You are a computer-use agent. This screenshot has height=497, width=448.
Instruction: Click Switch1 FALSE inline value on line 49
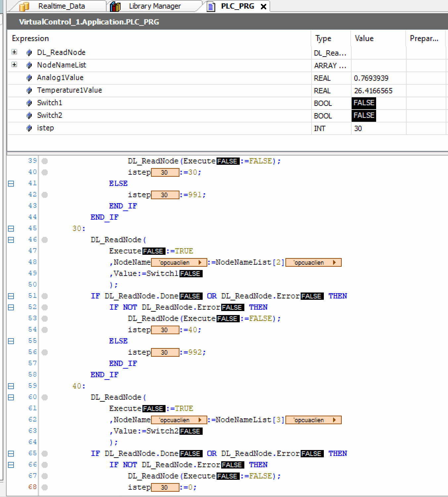point(191,274)
